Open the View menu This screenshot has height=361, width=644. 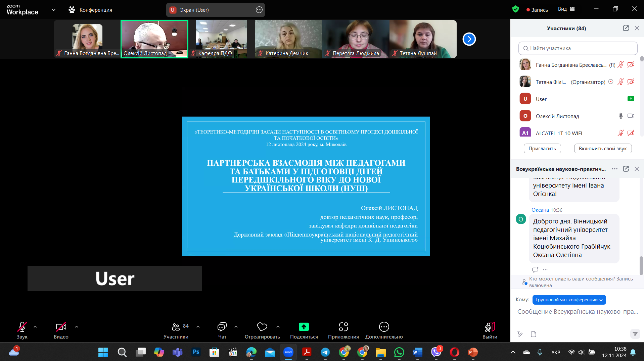(566, 9)
